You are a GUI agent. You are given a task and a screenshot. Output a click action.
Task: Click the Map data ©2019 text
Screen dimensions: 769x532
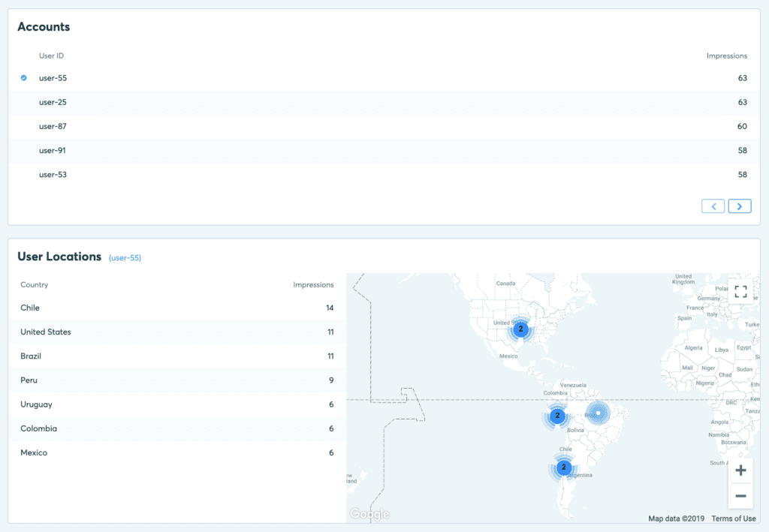pos(677,518)
